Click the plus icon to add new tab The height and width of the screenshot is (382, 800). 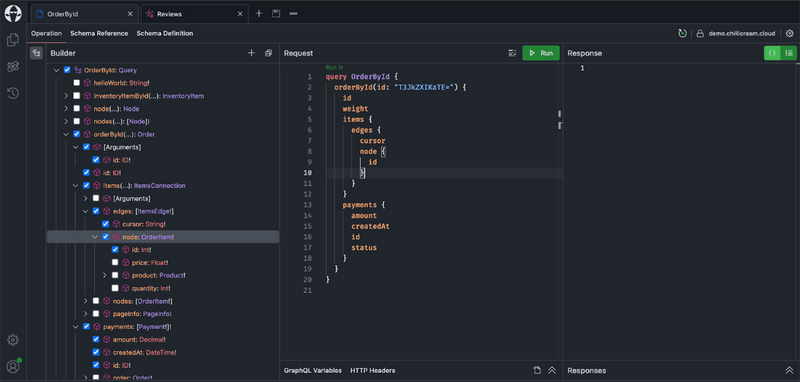(259, 14)
